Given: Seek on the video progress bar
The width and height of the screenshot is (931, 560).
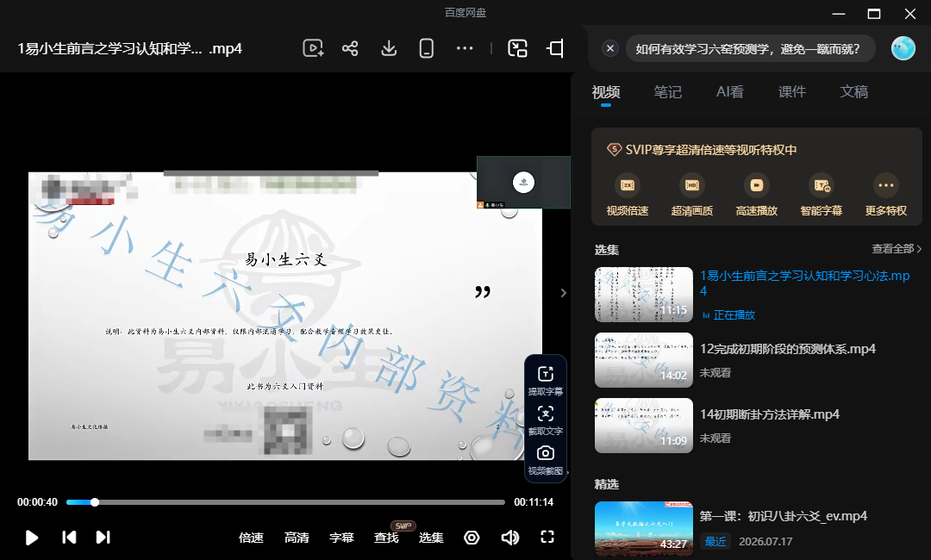Looking at the screenshot, I should 285,502.
